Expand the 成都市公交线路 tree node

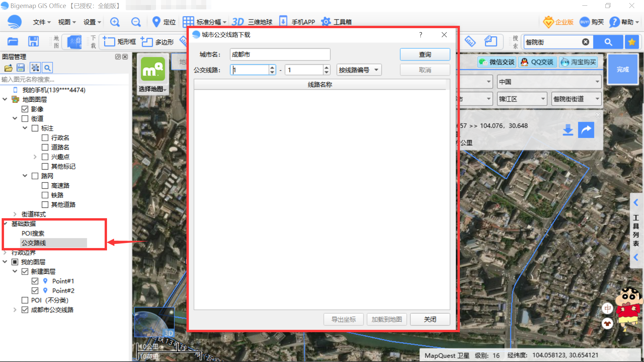(x=15, y=310)
